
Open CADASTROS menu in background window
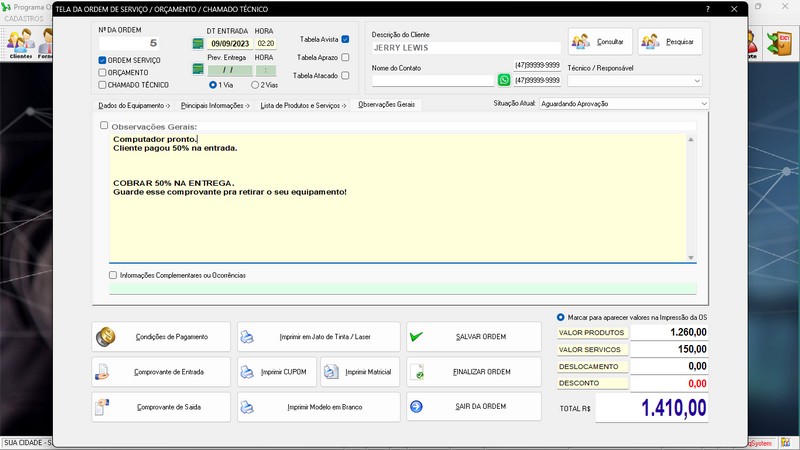click(24, 18)
